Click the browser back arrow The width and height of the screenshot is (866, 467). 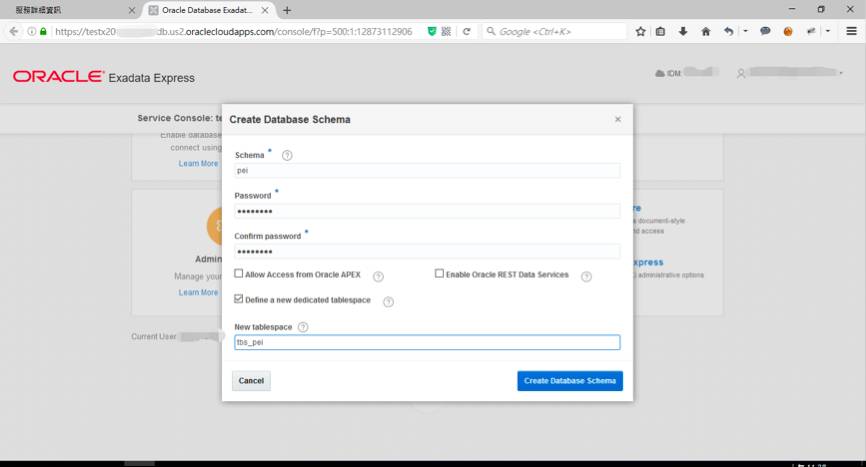click(14, 31)
